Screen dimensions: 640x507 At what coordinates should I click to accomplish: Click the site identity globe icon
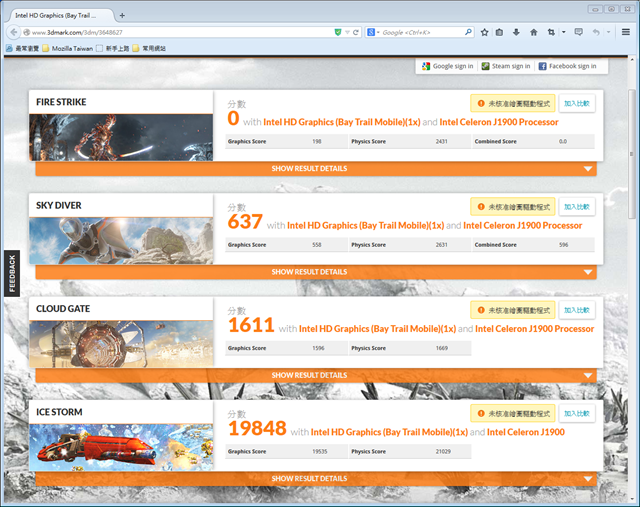coord(27,32)
